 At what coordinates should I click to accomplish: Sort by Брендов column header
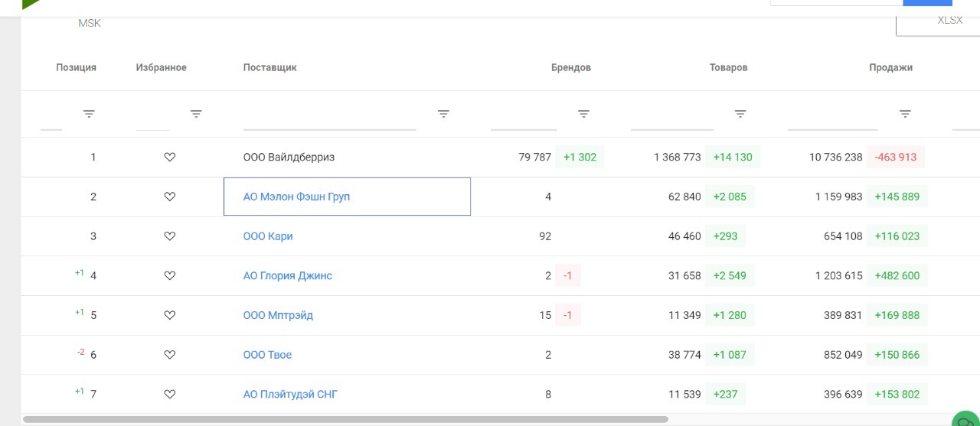pos(570,67)
